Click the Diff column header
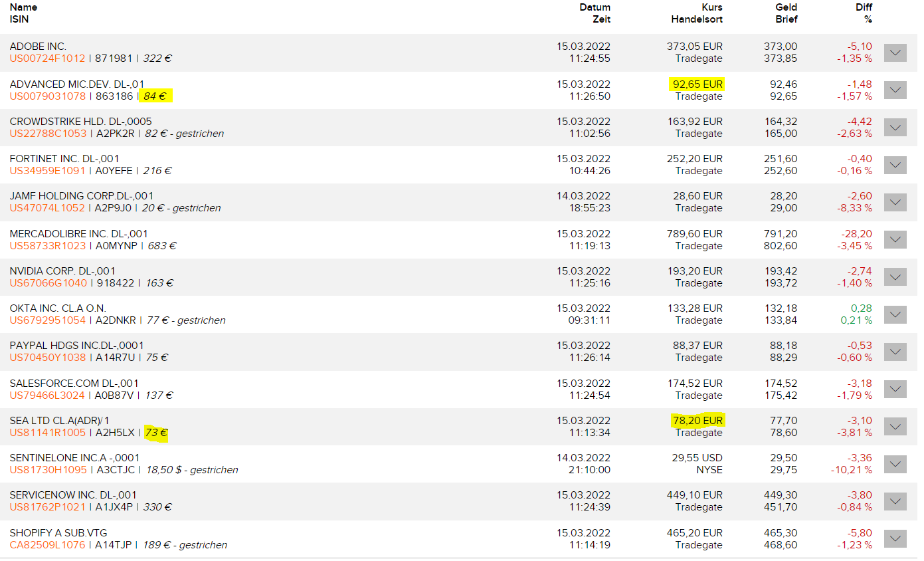 (x=864, y=7)
